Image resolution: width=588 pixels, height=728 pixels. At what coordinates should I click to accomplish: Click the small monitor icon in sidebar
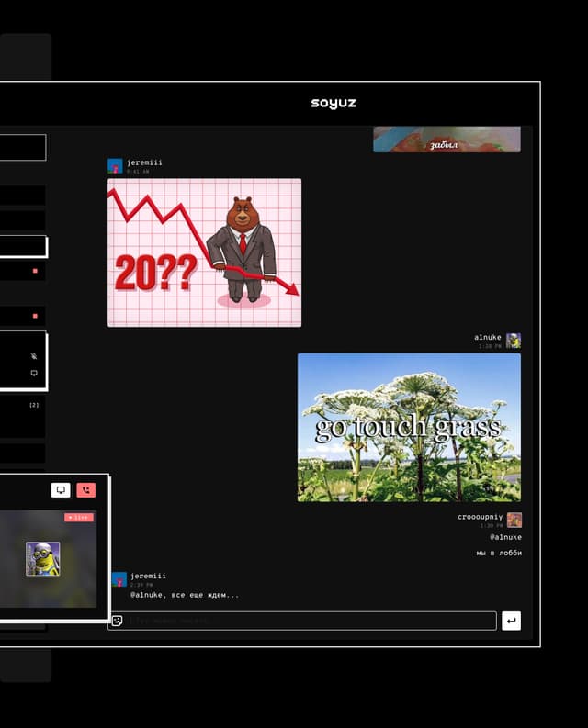[x=34, y=373]
